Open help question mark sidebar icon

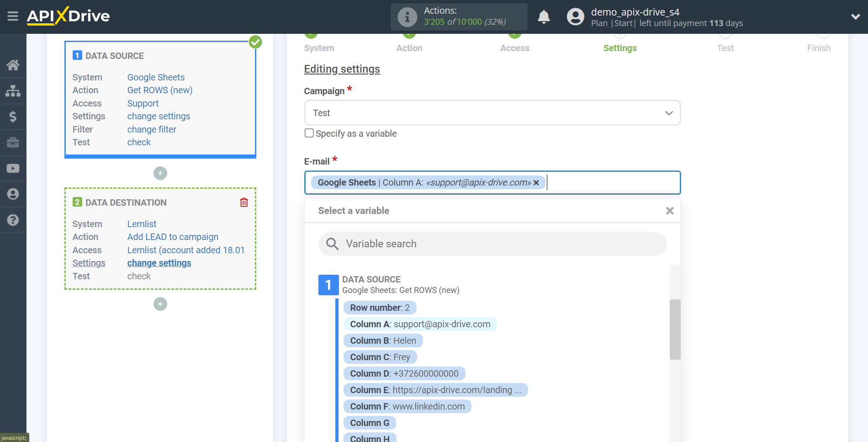coord(13,220)
